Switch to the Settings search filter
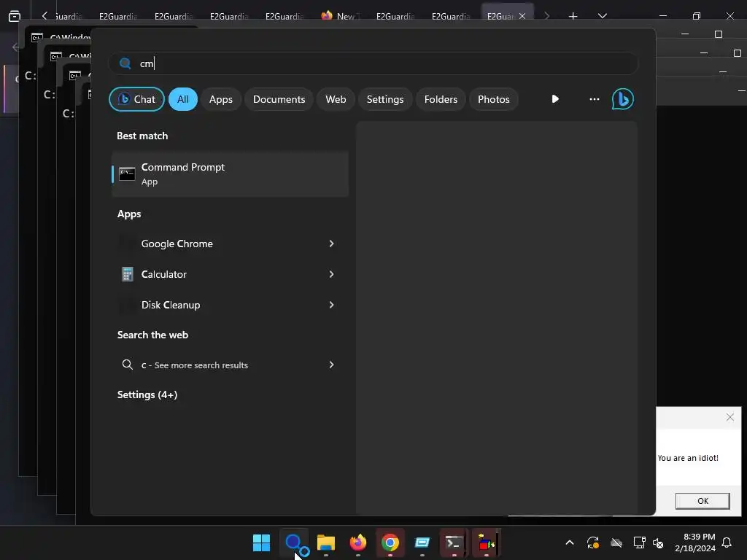This screenshot has height=560, width=747. tap(385, 99)
